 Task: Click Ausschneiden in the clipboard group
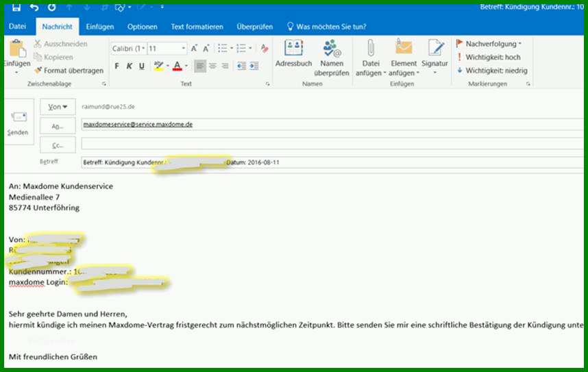tap(61, 44)
